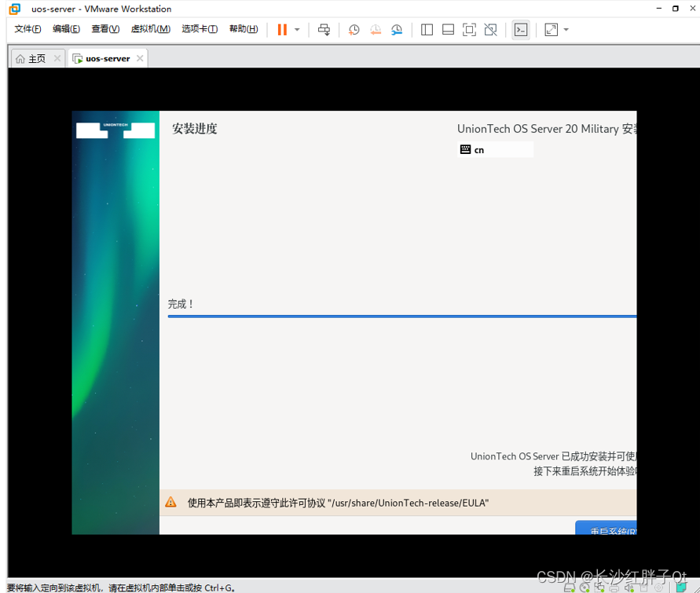Enter full screen mode
The width and height of the screenshot is (700, 593).
469,30
